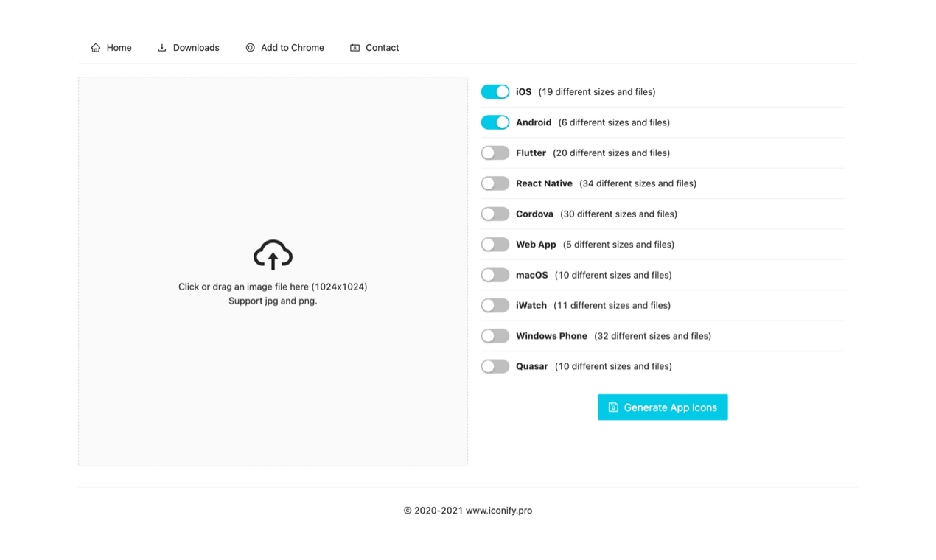Screen dimensions: 936x560
Task: Click the Contact card icon
Action: coord(355,47)
